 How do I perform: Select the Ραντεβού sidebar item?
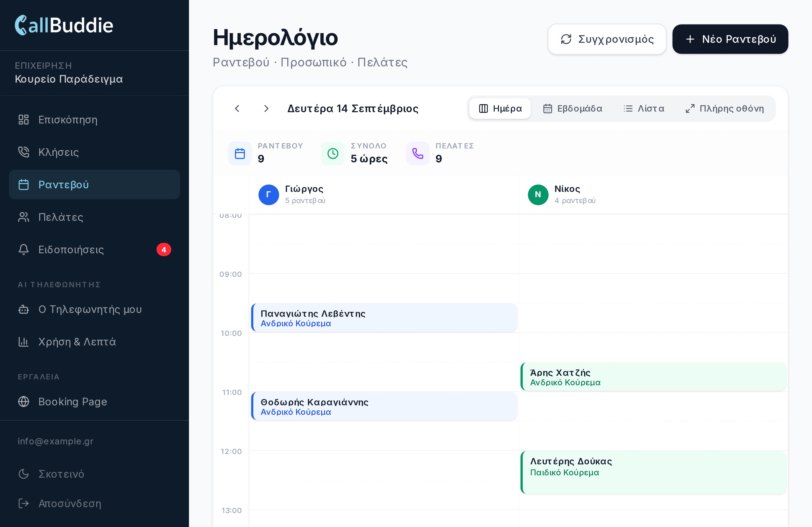[94, 185]
